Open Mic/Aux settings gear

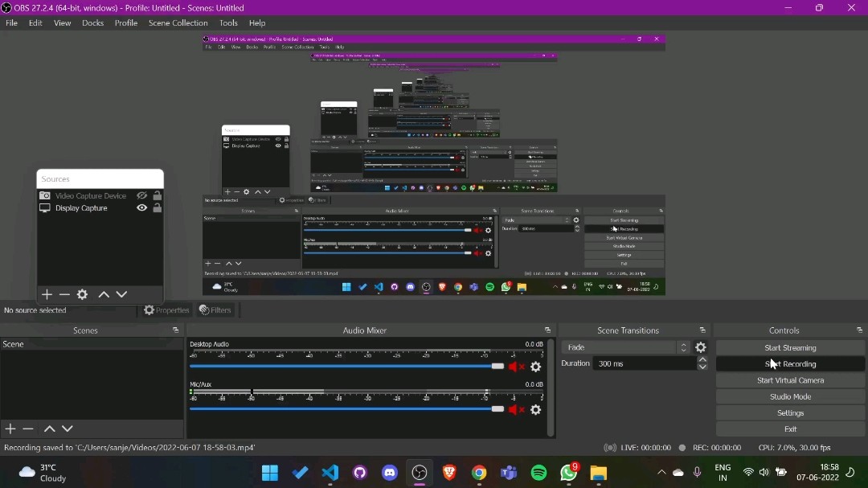click(535, 409)
